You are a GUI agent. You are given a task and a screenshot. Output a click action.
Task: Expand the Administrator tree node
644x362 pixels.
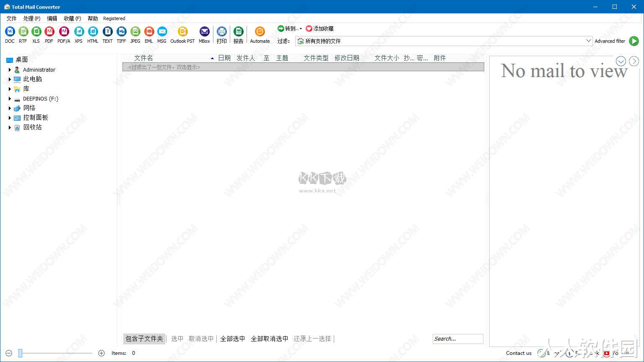(x=10, y=70)
